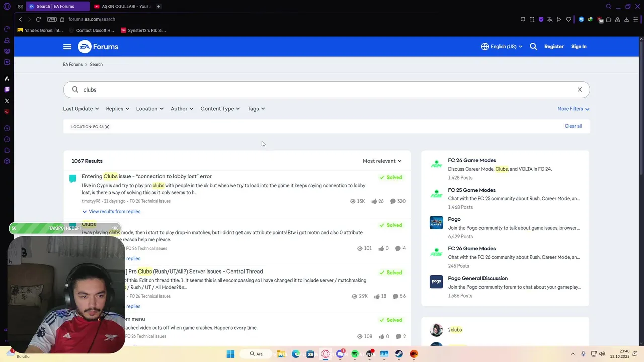The image size is (644, 362).
Task: Click the Windows Start button
Action: pos(230,354)
